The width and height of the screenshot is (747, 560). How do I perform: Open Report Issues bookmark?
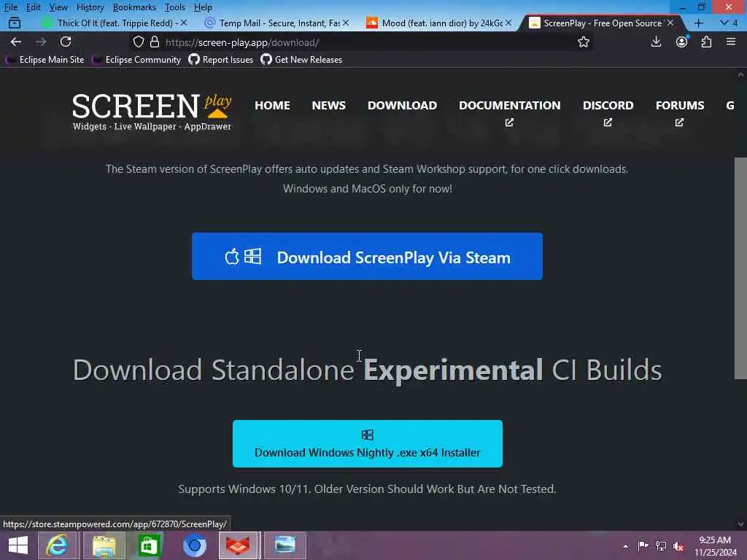[x=221, y=60]
